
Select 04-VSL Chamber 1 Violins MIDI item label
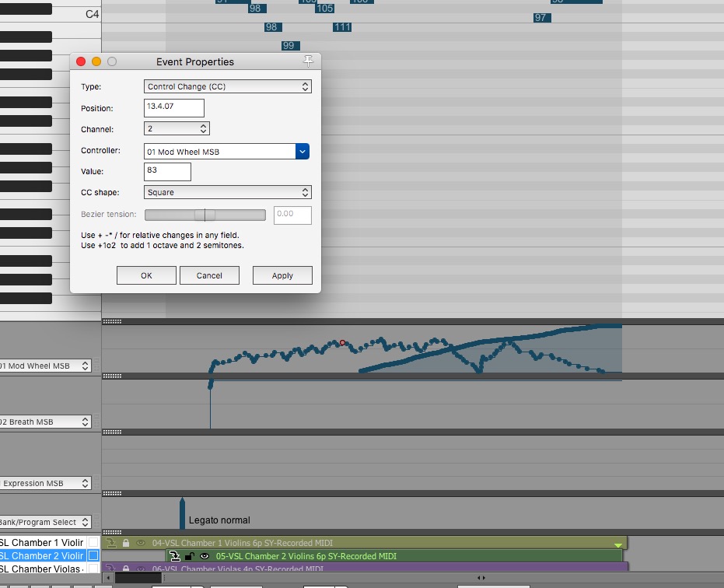[243, 543]
